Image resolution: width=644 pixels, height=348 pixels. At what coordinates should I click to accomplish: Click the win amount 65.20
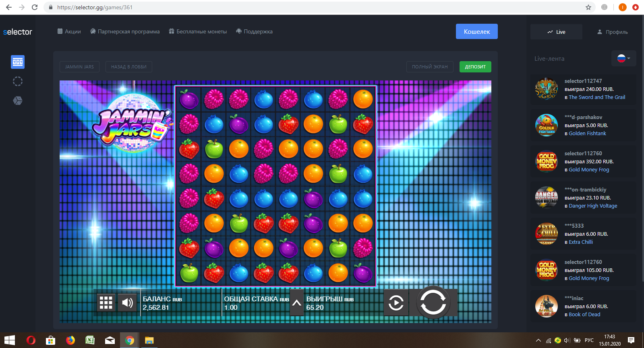point(315,307)
